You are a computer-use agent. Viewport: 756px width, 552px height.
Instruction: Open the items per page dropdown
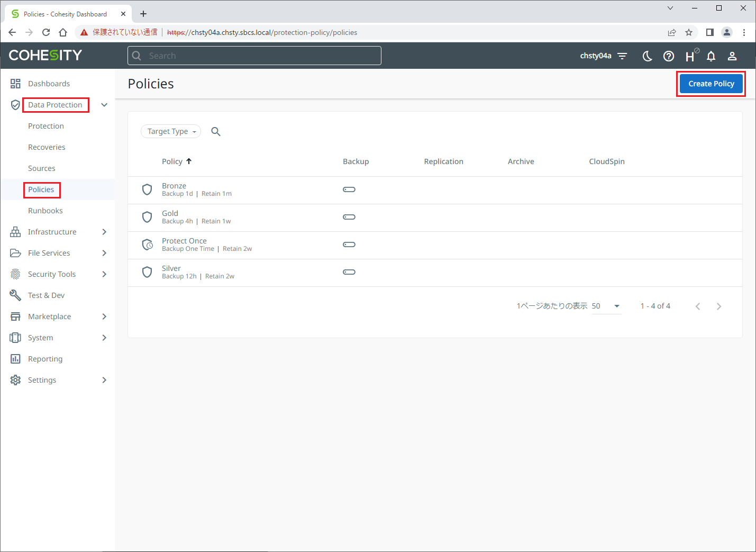606,306
